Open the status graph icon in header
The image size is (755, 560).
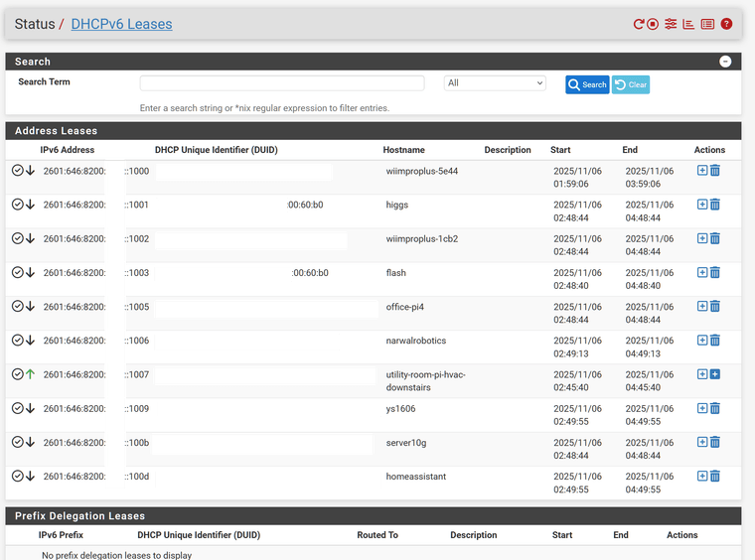tap(688, 24)
